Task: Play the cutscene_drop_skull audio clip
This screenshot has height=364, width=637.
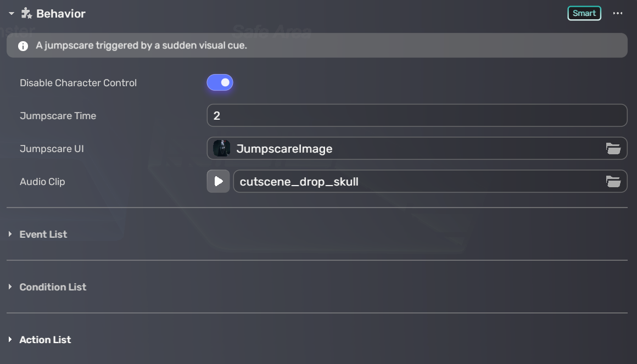Action: click(x=218, y=181)
